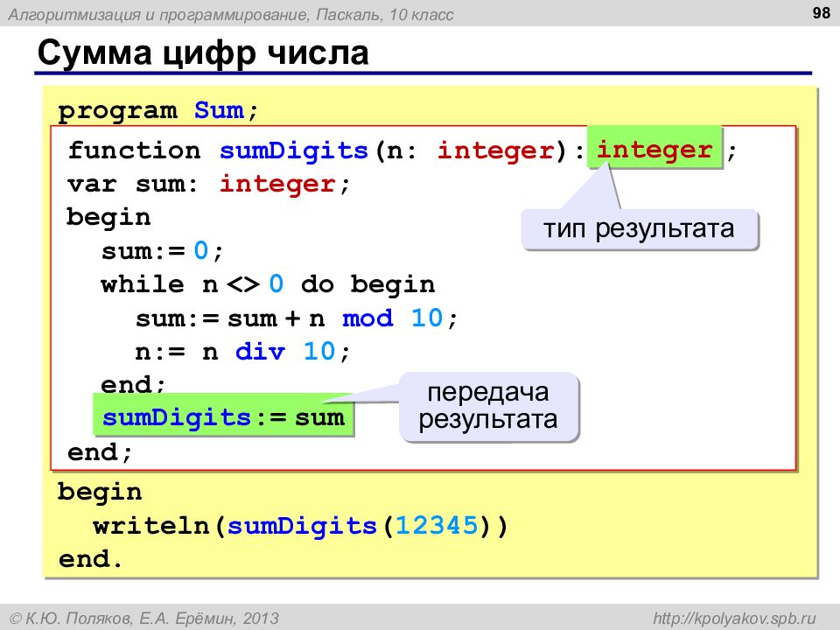The width and height of the screenshot is (840, 630).
Task: Click the "передача результата" callout
Action: click(x=488, y=407)
